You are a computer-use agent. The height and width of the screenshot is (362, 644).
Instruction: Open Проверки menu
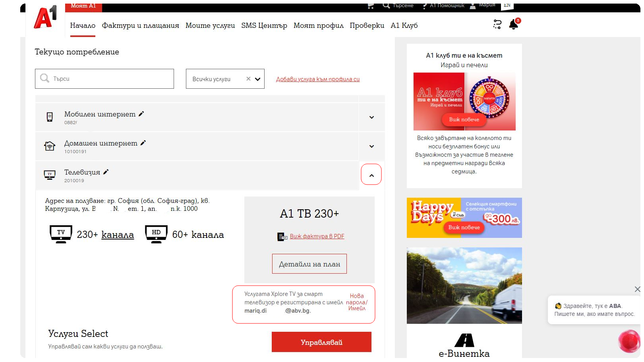click(367, 25)
